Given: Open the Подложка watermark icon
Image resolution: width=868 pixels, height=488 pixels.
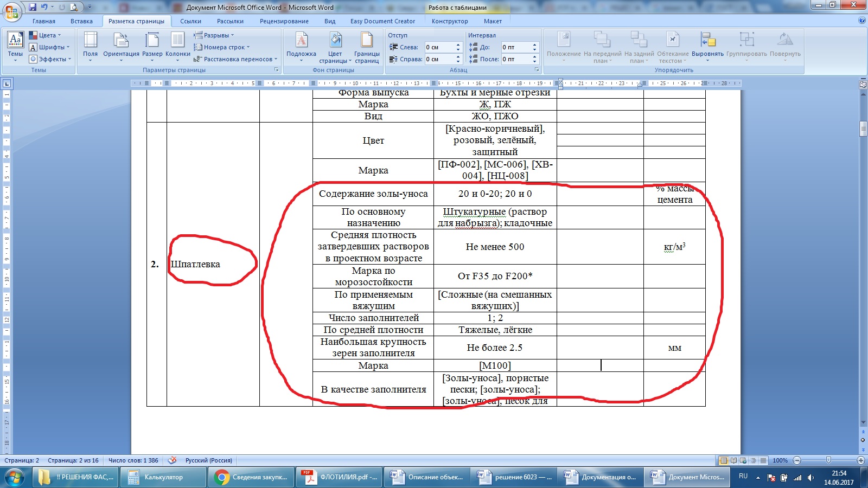Looking at the screenshot, I should 301,44.
